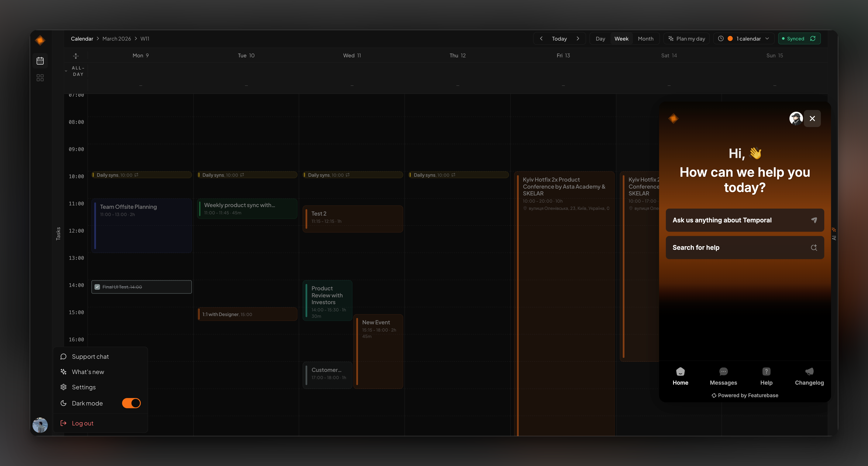868x466 pixels.
Task: Open the calendar view sidebar icon
Action: [40, 61]
